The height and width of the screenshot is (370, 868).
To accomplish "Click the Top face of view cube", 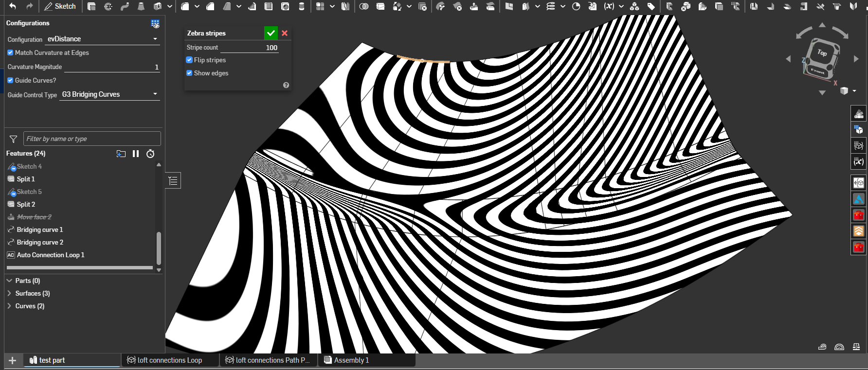I will point(822,53).
